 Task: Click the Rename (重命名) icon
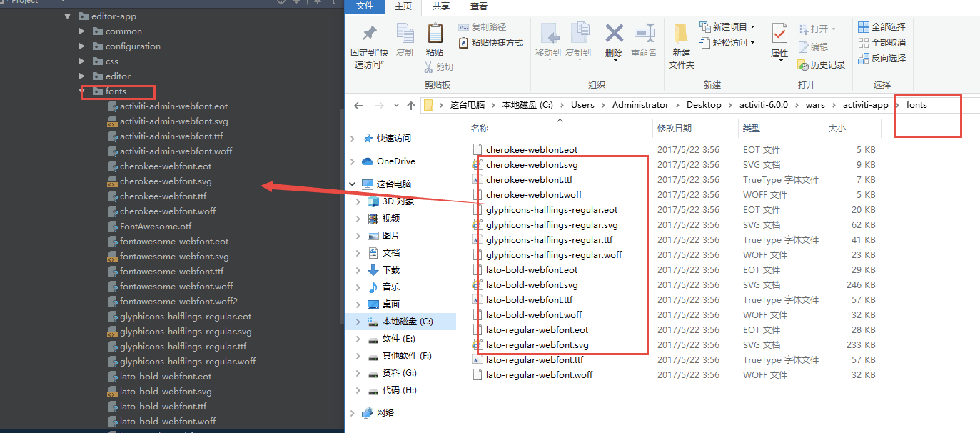pos(644,33)
